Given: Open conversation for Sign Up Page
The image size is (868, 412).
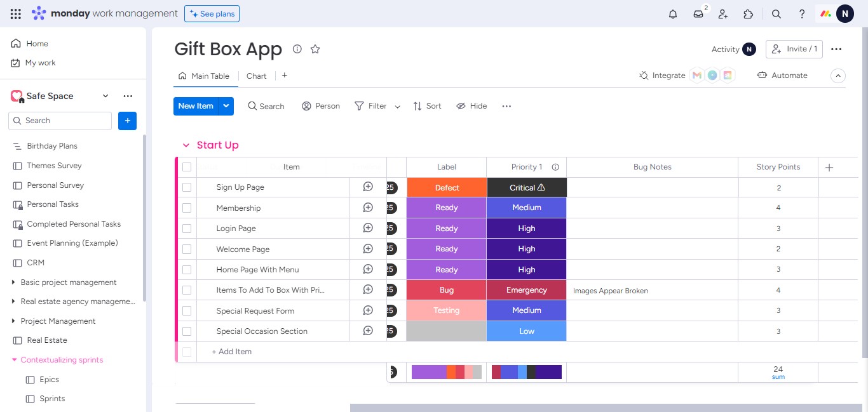Looking at the screenshot, I should coord(368,187).
